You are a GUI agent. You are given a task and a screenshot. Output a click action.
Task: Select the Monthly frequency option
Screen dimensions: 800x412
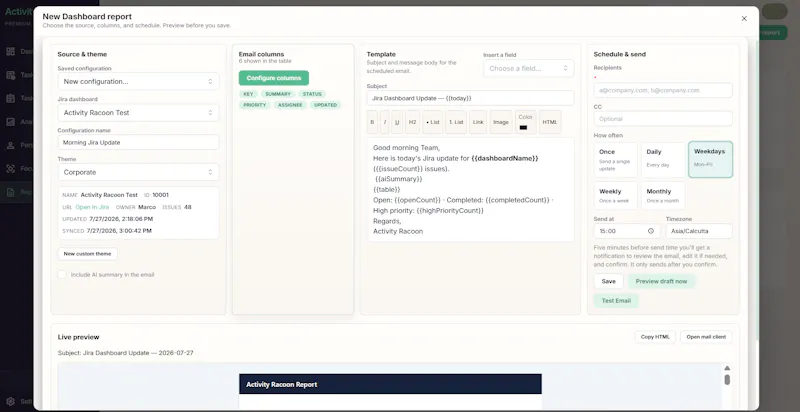663,195
